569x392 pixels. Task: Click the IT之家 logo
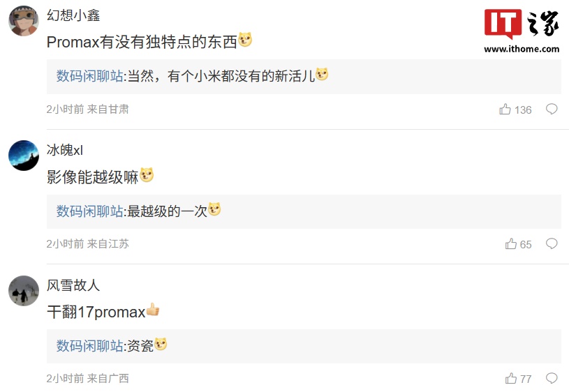(522, 24)
